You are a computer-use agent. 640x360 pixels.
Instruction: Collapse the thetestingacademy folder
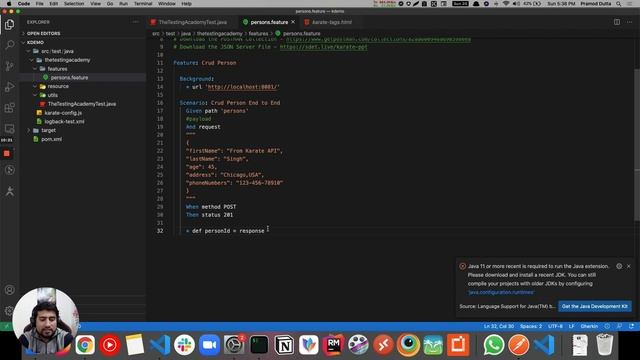tap(67, 60)
